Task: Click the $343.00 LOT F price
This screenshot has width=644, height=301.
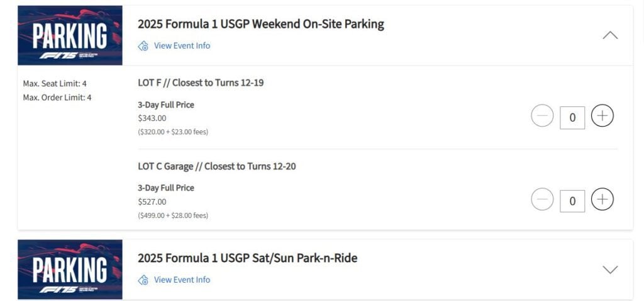Action: tap(152, 118)
